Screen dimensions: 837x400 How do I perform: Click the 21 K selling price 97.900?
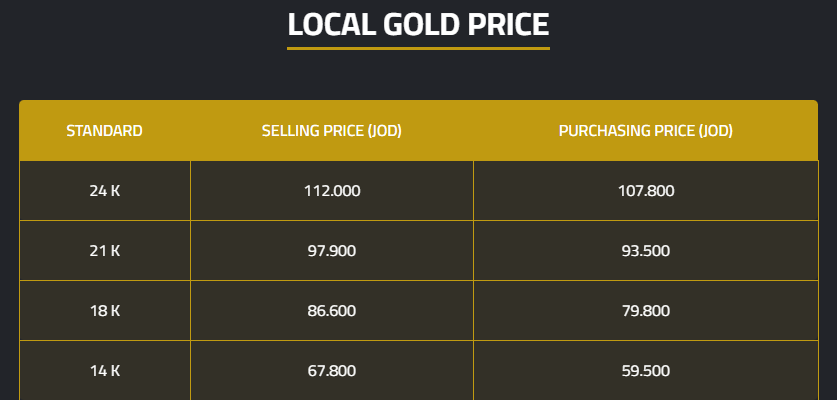[331, 251]
